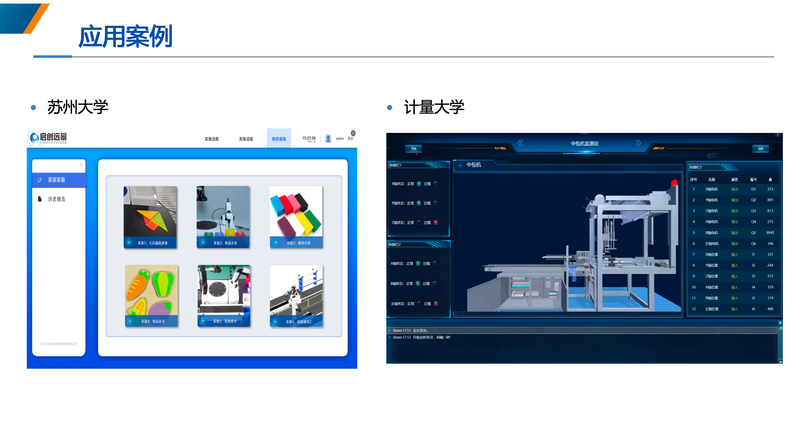Click the red warning beacon atop the machine
This screenshot has width=800, height=447.
tap(674, 183)
